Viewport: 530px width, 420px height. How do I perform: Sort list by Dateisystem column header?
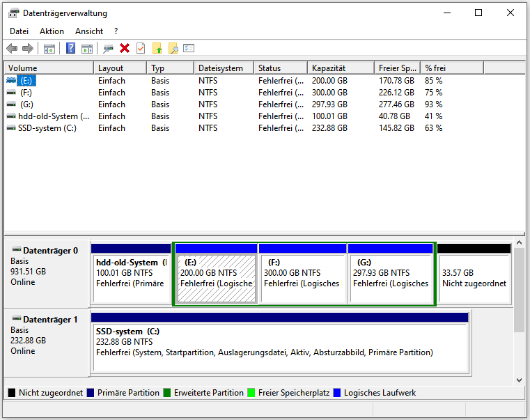tap(221, 68)
